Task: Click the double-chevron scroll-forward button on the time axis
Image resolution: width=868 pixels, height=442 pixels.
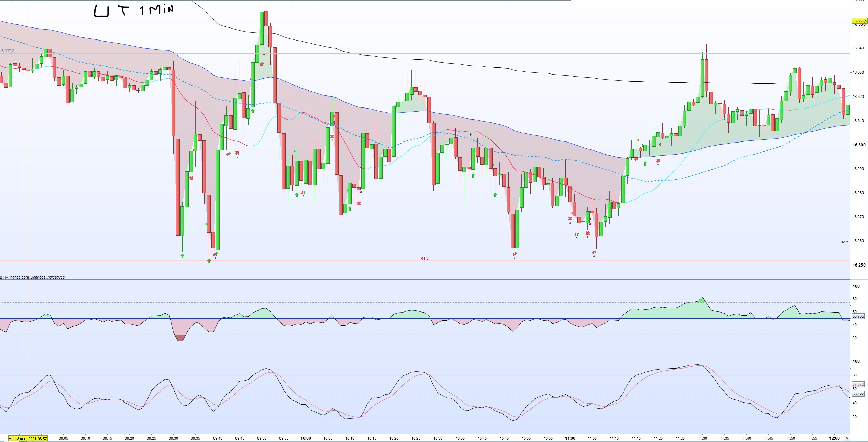Action: [x=847, y=438]
